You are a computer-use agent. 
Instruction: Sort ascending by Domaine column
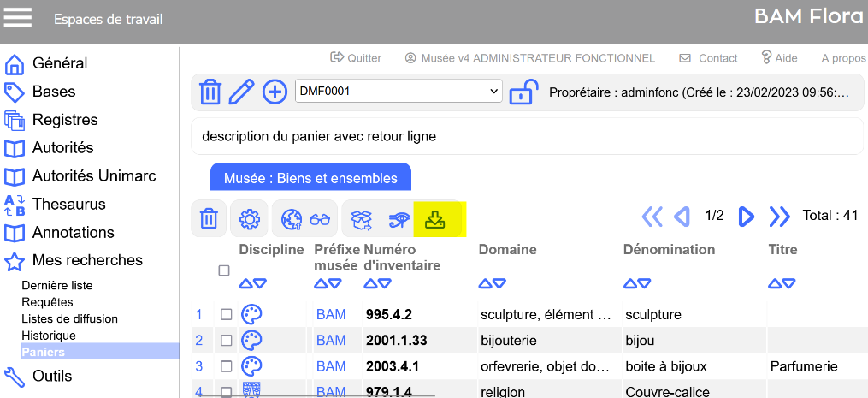pos(486,284)
